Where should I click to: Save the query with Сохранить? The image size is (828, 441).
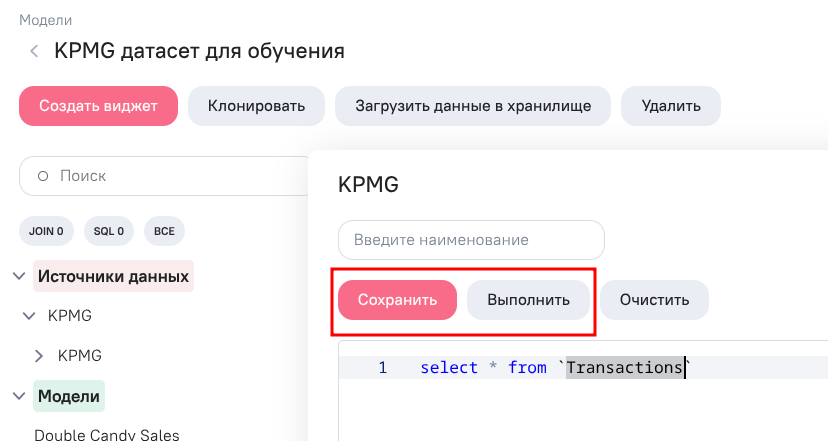397,300
